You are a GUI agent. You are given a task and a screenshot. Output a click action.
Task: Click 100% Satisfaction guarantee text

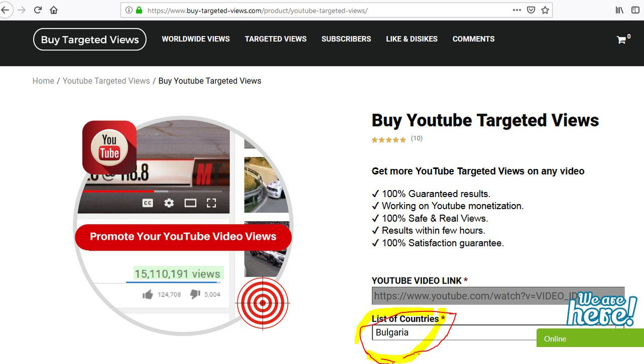click(x=443, y=243)
